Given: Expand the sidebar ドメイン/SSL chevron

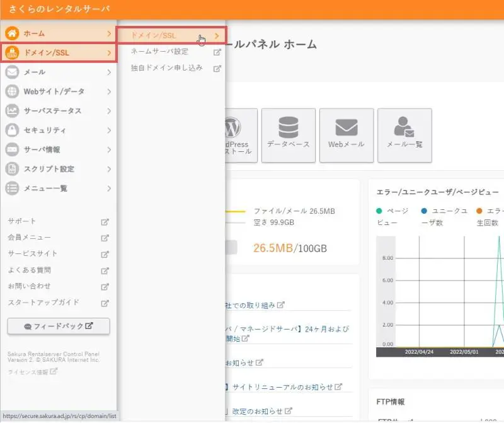Looking at the screenshot, I should 109,53.
